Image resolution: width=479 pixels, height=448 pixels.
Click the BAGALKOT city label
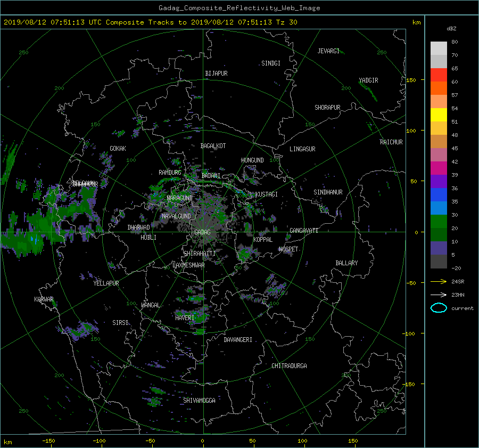click(213, 146)
